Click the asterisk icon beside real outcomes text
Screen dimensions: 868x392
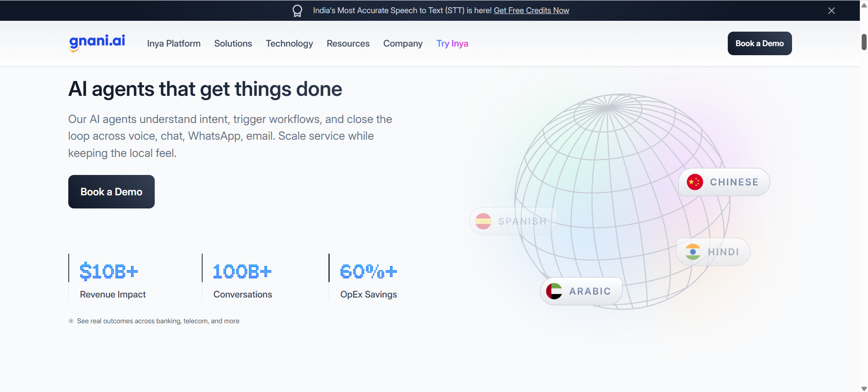71,321
